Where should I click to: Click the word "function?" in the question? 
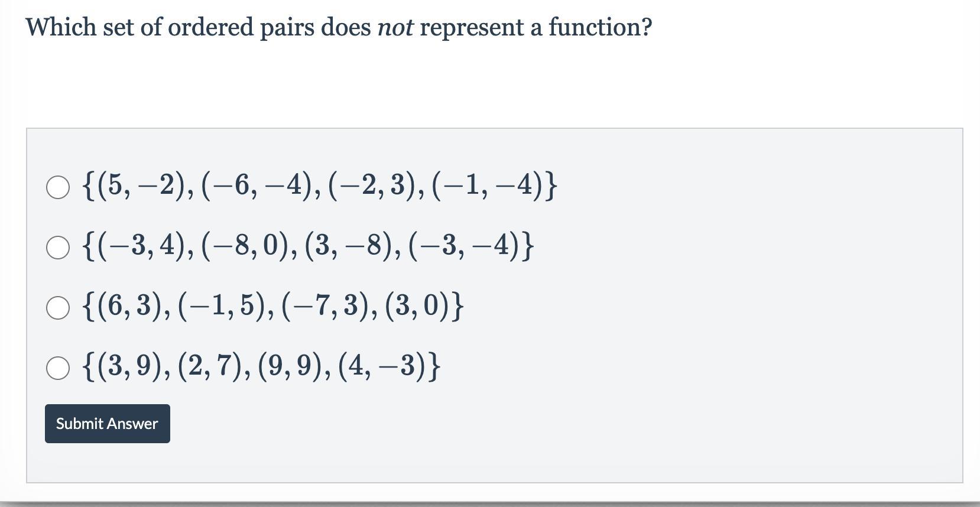pos(601,27)
